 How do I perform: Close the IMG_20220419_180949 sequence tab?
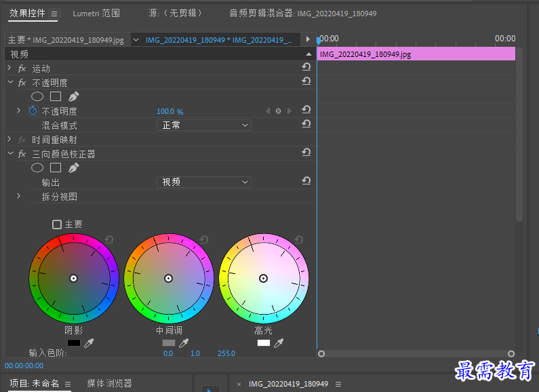(x=239, y=384)
